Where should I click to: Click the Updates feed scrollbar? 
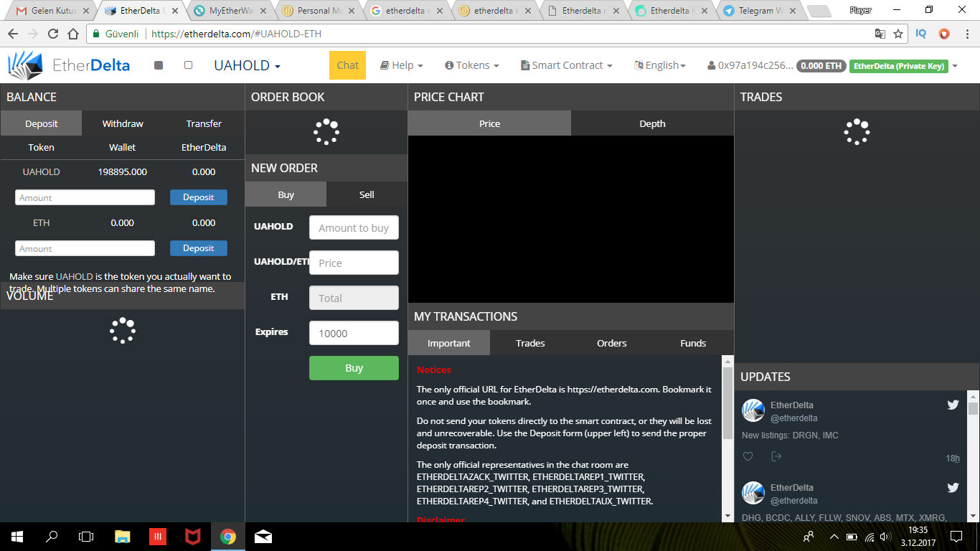pyautogui.click(x=973, y=409)
